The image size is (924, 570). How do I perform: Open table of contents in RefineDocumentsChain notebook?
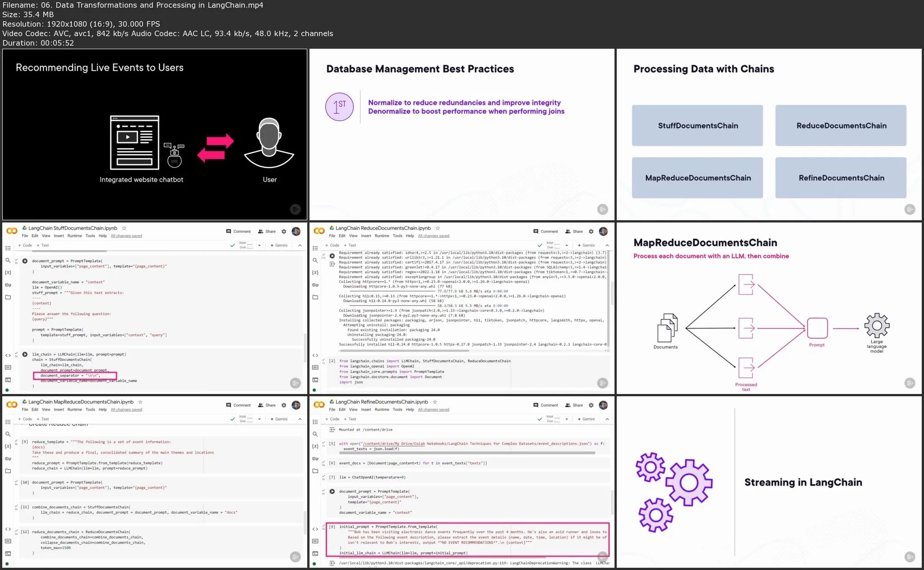click(x=315, y=422)
